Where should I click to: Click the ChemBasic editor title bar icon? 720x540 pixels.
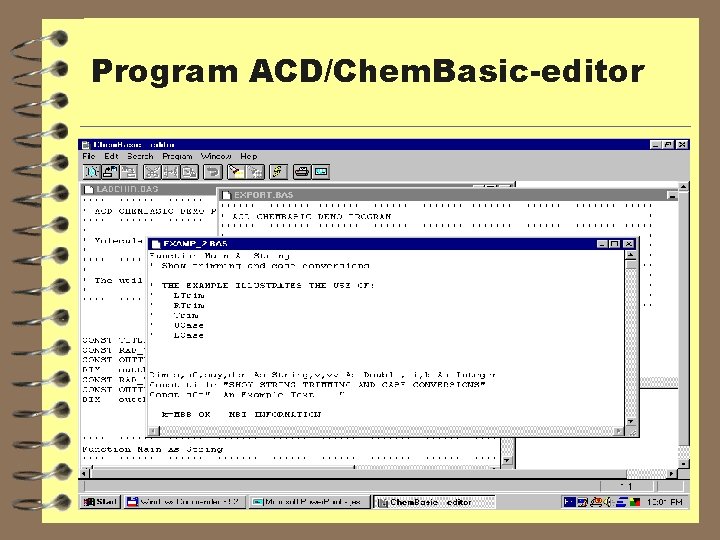[x=86, y=145]
